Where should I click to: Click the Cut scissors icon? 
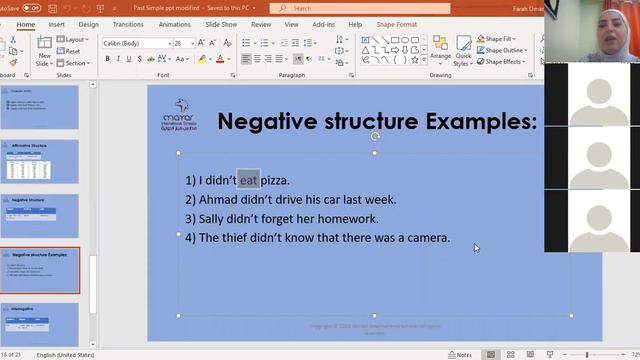[13, 39]
